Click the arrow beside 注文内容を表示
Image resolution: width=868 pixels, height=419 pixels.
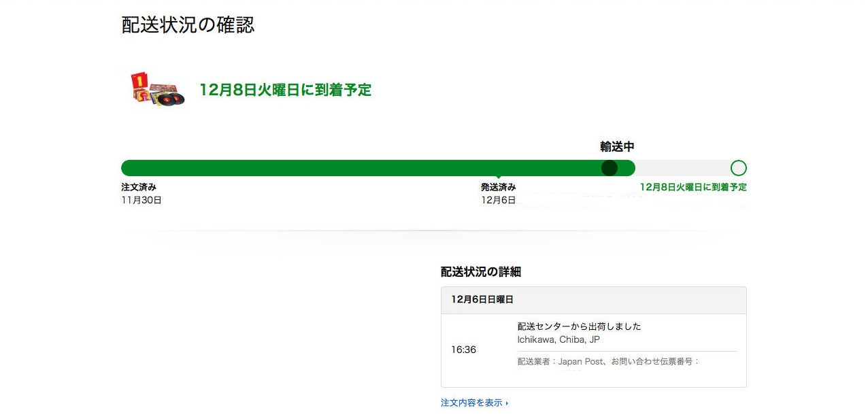[507, 403]
